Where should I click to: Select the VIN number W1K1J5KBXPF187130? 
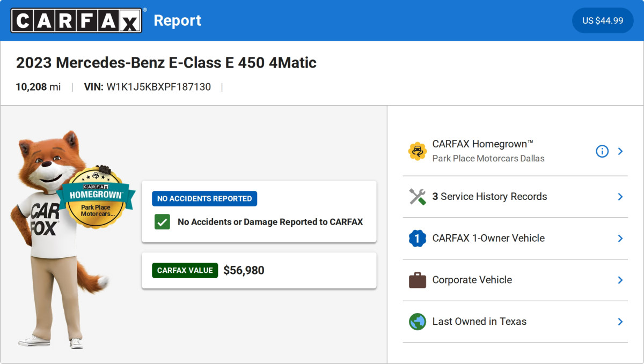[x=159, y=87]
